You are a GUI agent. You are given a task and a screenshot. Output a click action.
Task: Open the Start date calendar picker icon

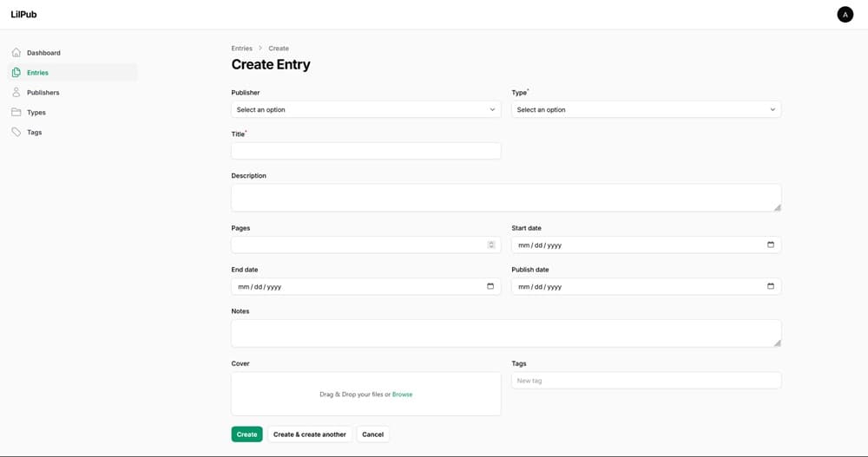pyautogui.click(x=770, y=245)
